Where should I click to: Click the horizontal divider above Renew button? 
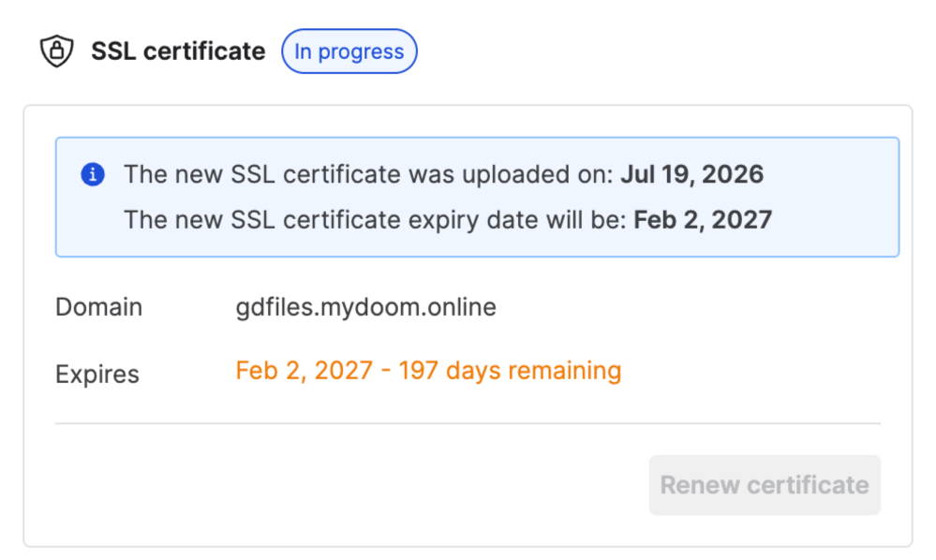468,423
